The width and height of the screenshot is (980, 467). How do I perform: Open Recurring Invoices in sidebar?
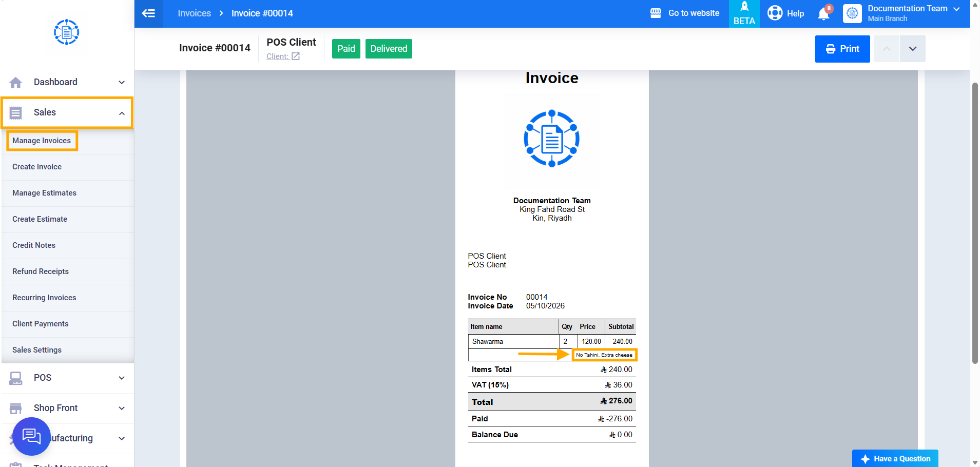click(44, 298)
